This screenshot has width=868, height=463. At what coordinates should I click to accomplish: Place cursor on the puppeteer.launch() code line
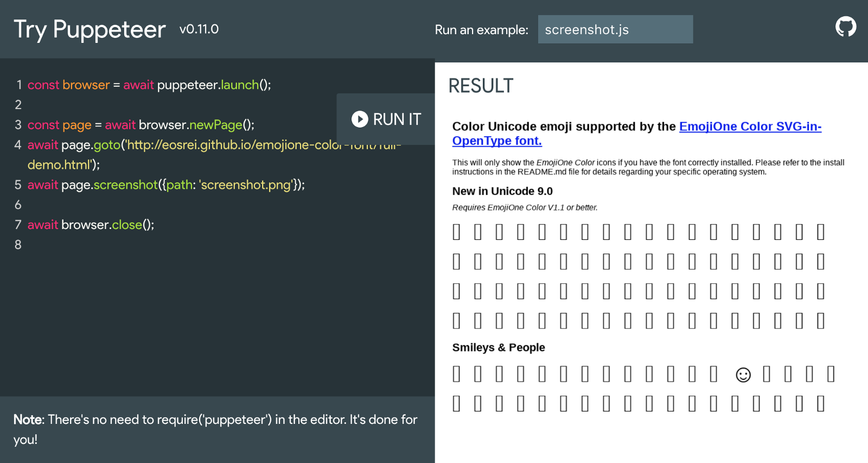[x=149, y=85]
